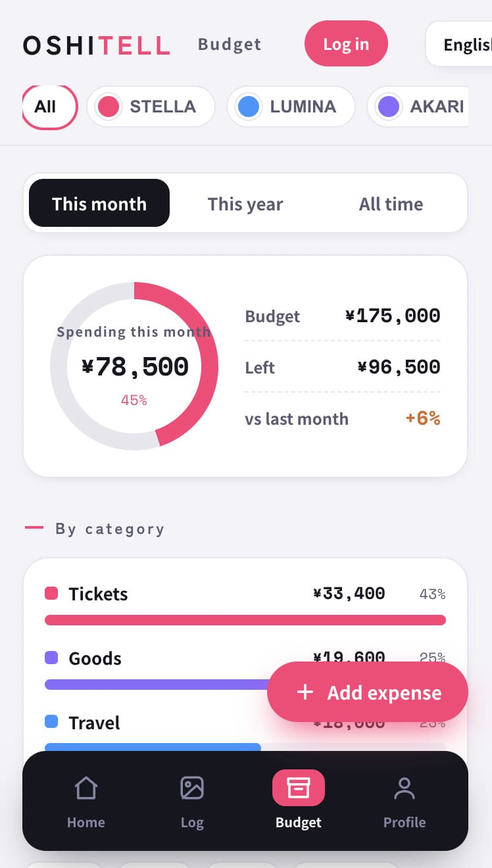492x868 pixels.
Task: Open the Home tab icon
Action: pyautogui.click(x=86, y=787)
